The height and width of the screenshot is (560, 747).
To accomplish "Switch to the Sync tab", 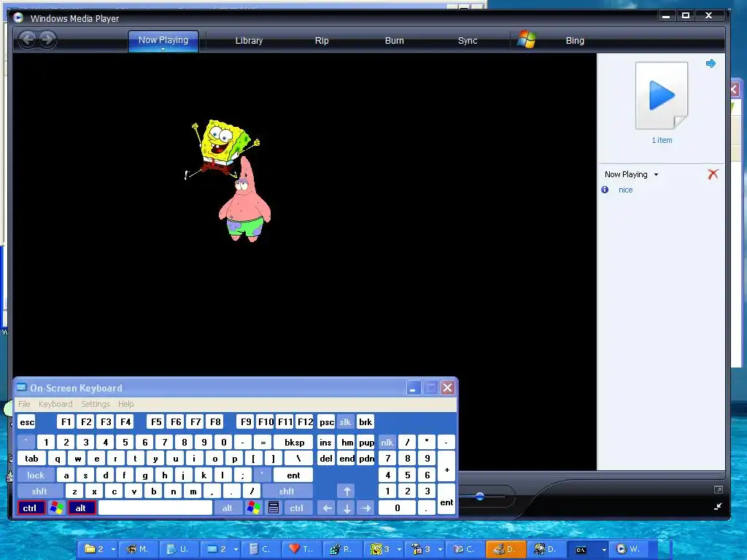I will tap(468, 41).
